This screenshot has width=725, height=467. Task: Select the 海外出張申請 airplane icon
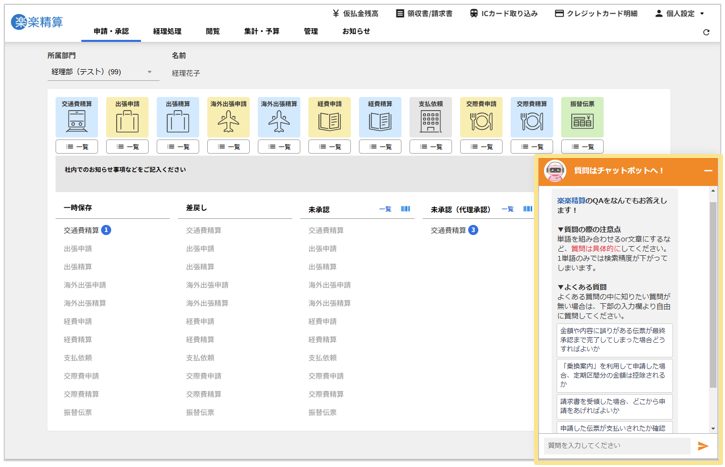pyautogui.click(x=228, y=121)
